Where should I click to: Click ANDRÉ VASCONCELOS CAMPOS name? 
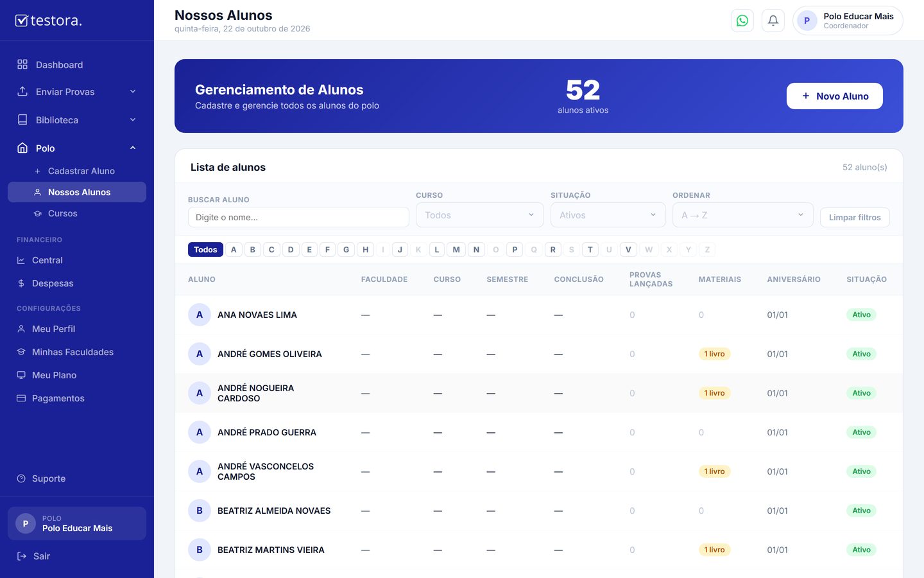pos(266,471)
